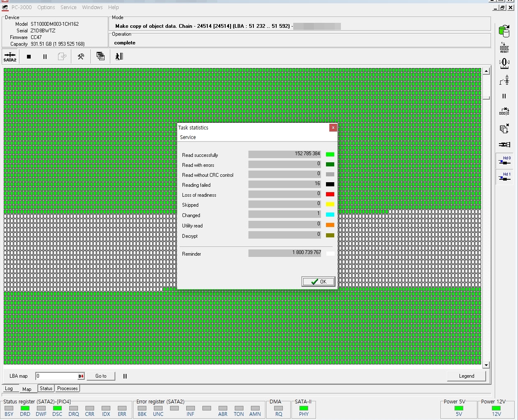Click the sector skip jump icon

coord(504,112)
